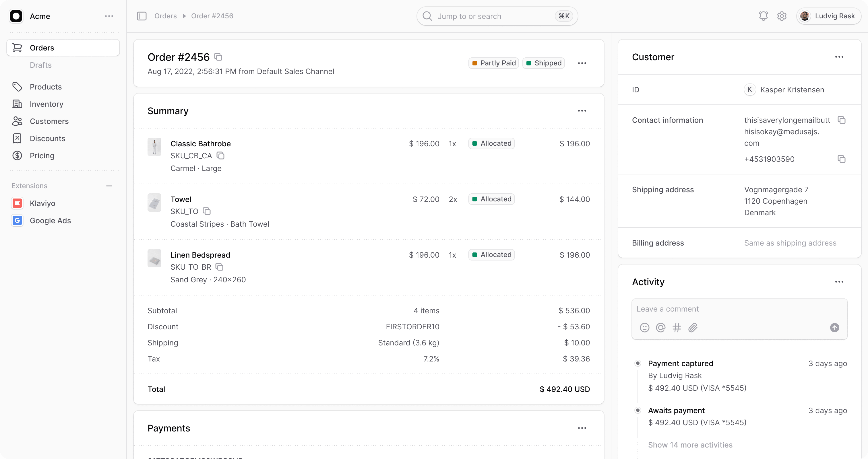Open the Inventory section
This screenshot has width=868, height=459.
click(46, 104)
